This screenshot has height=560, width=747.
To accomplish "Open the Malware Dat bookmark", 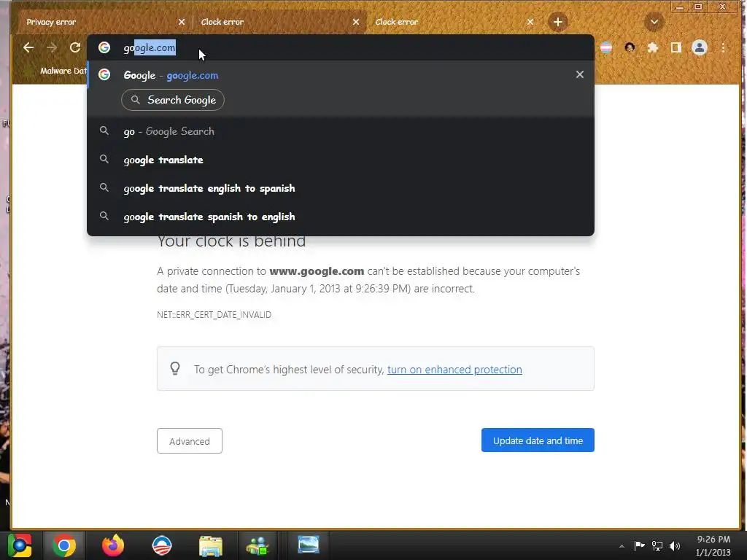I will point(63,71).
